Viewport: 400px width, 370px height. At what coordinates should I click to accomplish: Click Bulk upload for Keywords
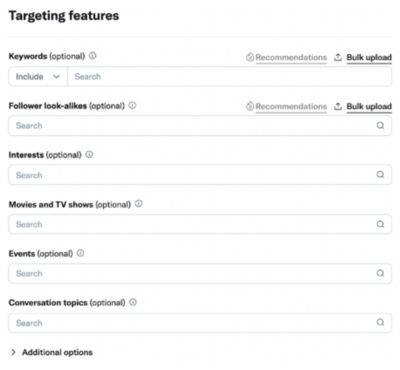click(x=369, y=57)
